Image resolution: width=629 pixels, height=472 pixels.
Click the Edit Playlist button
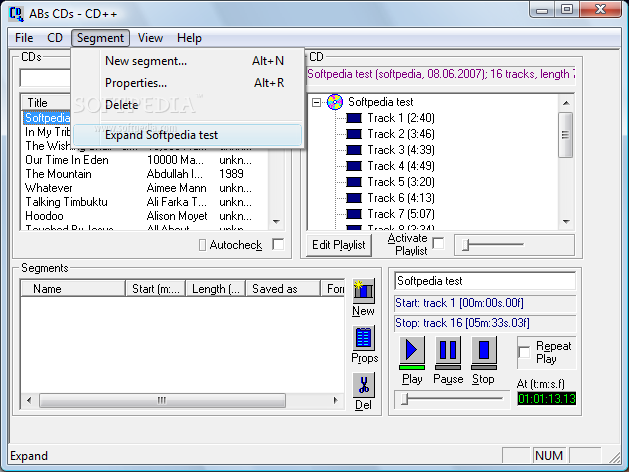click(x=339, y=245)
